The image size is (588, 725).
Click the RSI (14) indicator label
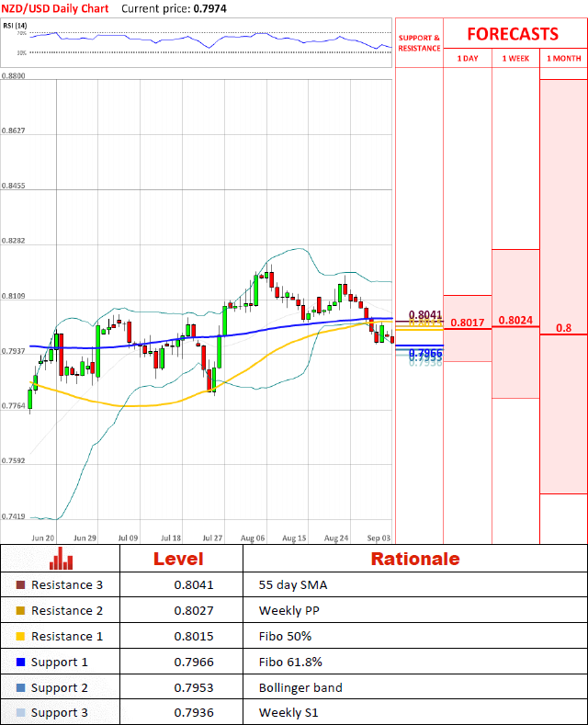pos(14,25)
